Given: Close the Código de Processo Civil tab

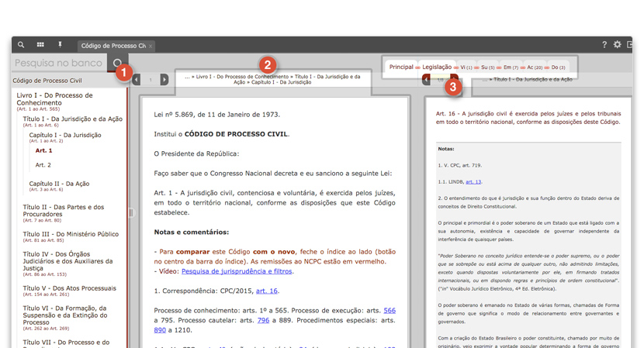Looking at the screenshot, I should pyautogui.click(x=151, y=47).
